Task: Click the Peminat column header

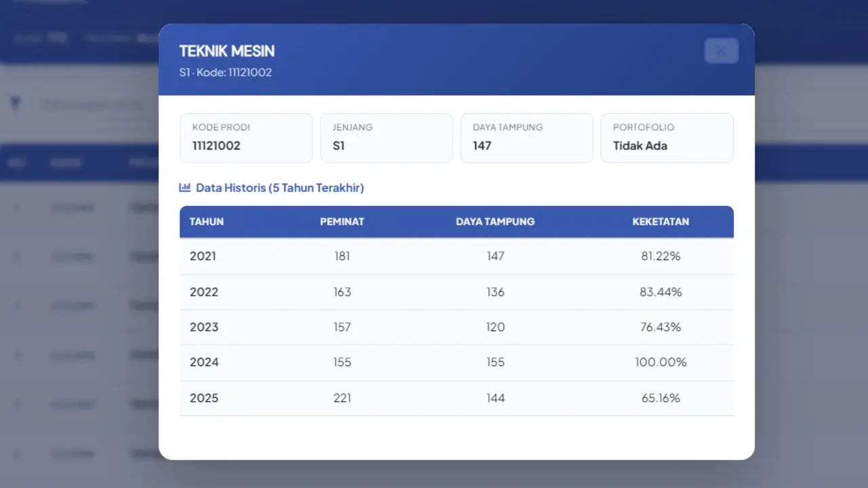Action: click(x=342, y=222)
